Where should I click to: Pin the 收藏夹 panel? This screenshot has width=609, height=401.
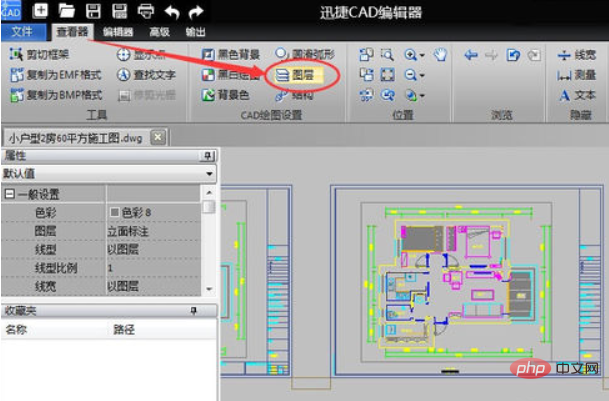click(193, 310)
